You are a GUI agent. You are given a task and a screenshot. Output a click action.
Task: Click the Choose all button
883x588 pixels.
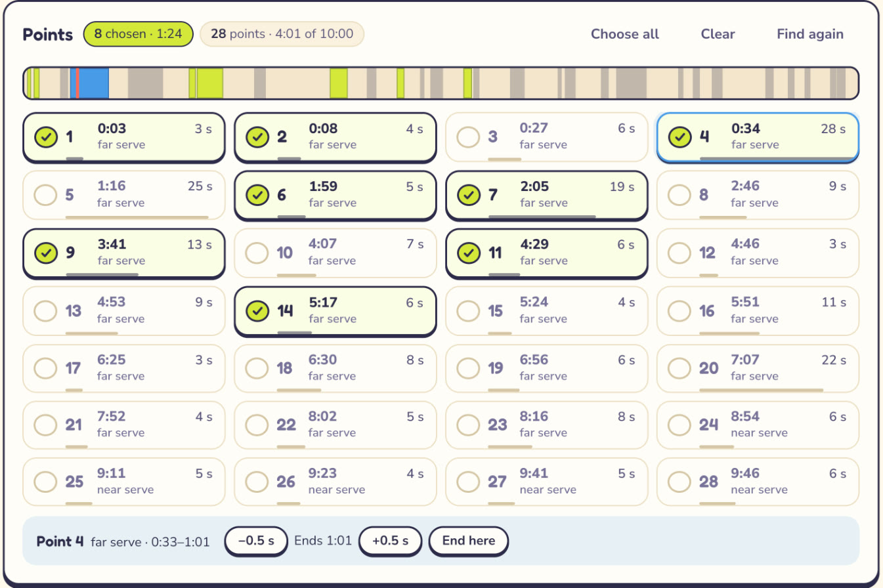[x=625, y=34]
